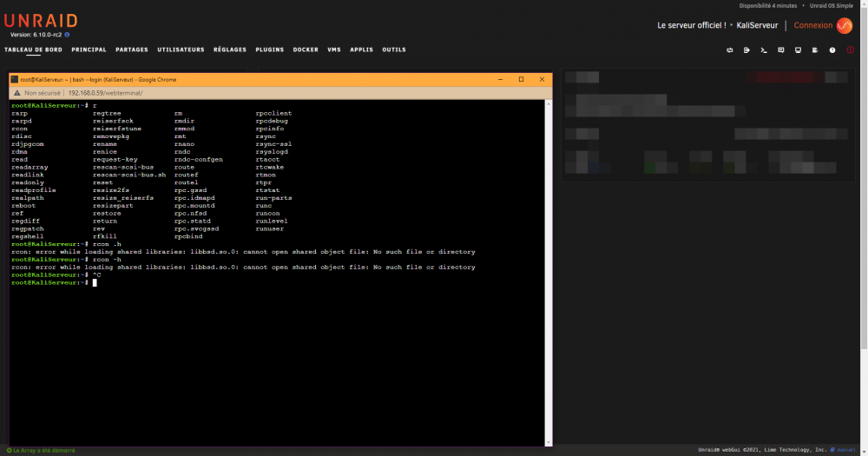This screenshot has width=868, height=456.
Task: Maximize the web terminal Chrome window
Action: coord(521,79)
